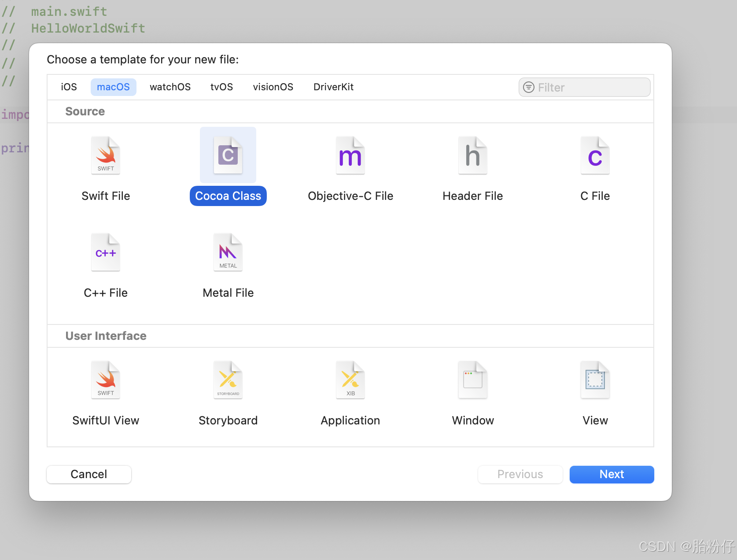Select the Swift File template icon
This screenshot has height=560, width=737.
[x=106, y=155]
